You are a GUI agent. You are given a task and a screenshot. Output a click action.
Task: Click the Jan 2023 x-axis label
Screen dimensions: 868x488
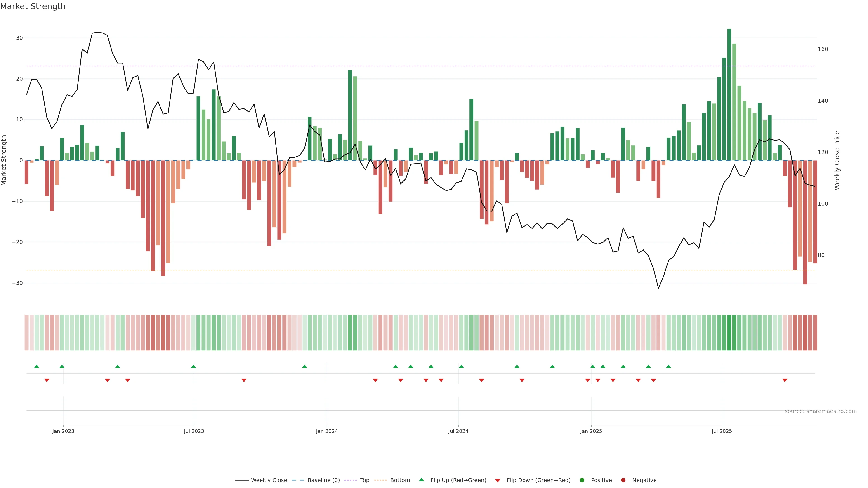click(63, 431)
